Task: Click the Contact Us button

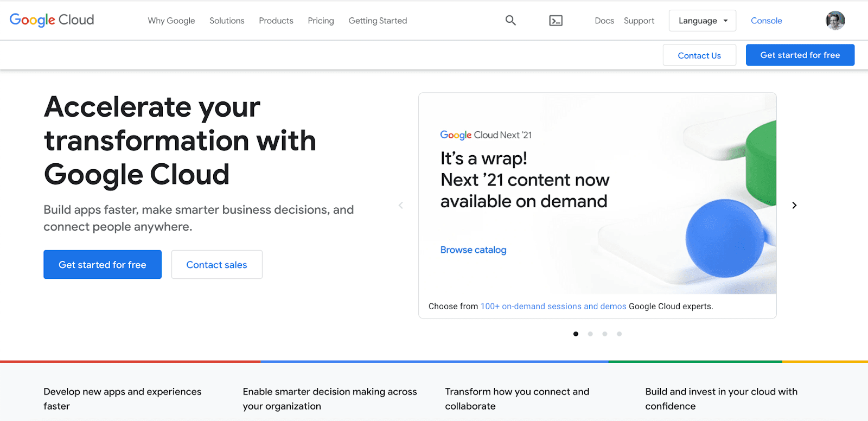Action: (x=699, y=55)
